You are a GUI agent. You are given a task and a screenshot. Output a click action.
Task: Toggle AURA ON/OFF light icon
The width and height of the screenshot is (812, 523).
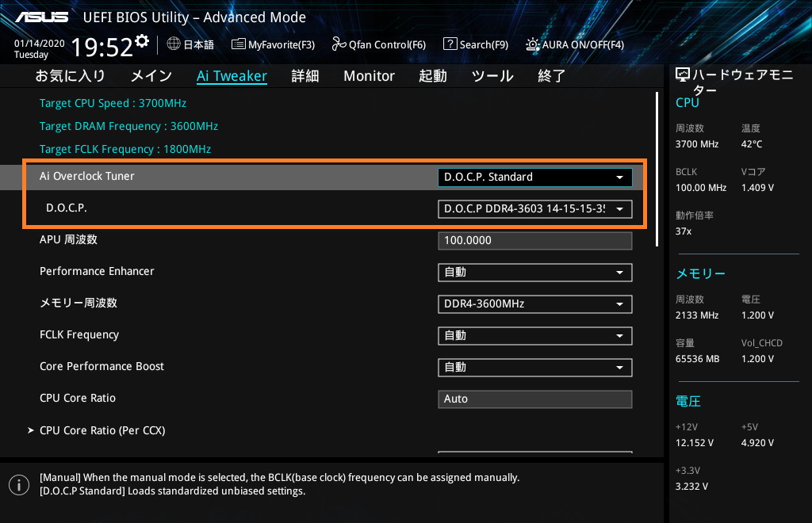(x=532, y=44)
